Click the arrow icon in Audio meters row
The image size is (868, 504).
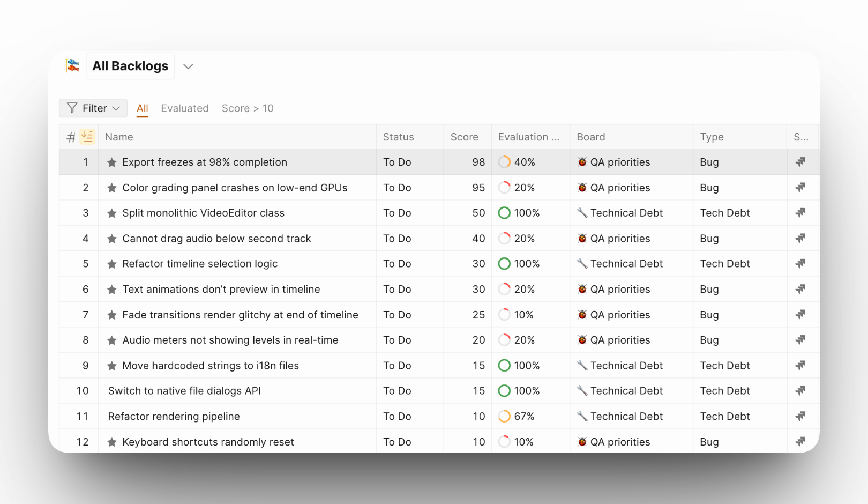click(x=800, y=340)
